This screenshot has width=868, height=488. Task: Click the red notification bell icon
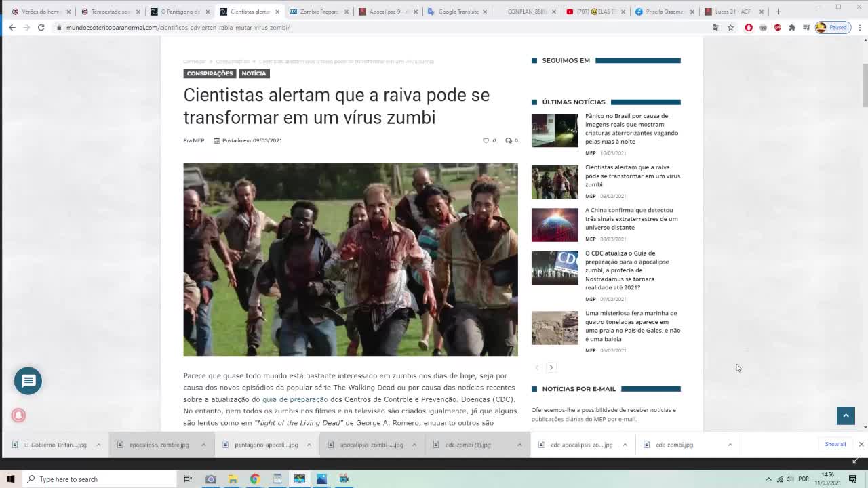coord(18,415)
